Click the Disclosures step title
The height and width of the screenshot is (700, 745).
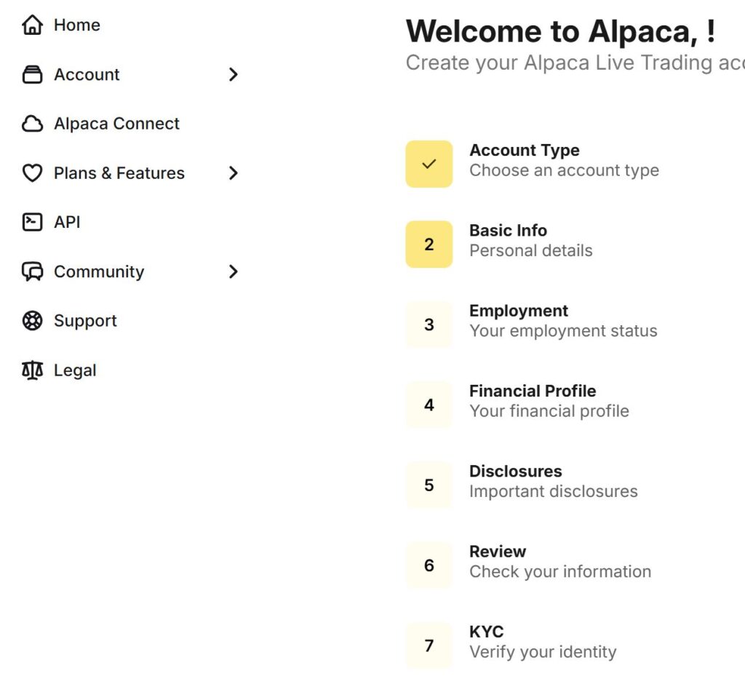[516, 472]
